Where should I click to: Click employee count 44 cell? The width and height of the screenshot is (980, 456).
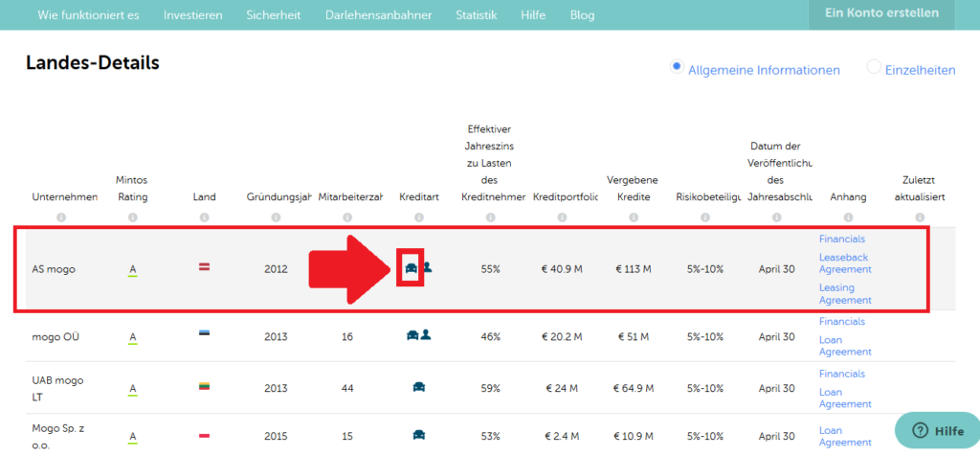tap(347, 388)
